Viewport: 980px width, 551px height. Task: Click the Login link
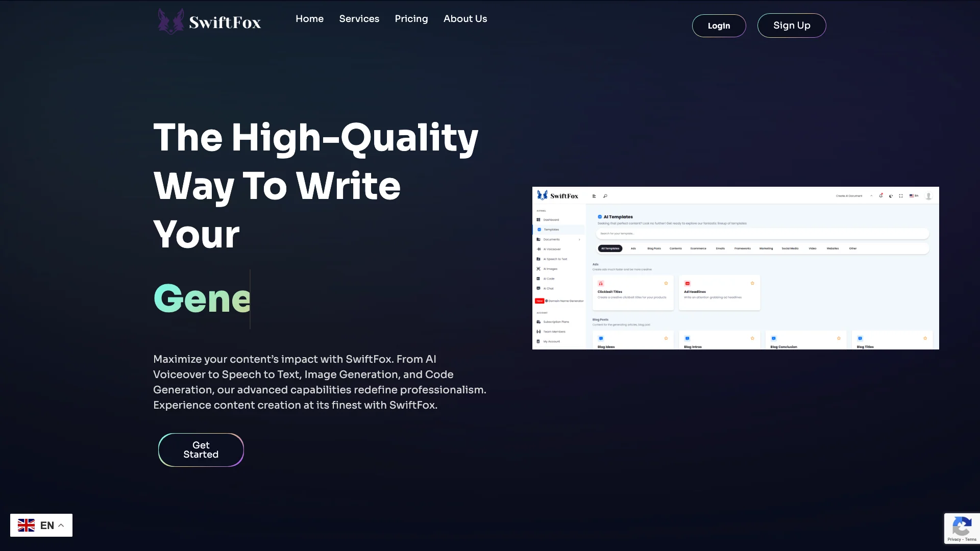(x=719, y=25)
